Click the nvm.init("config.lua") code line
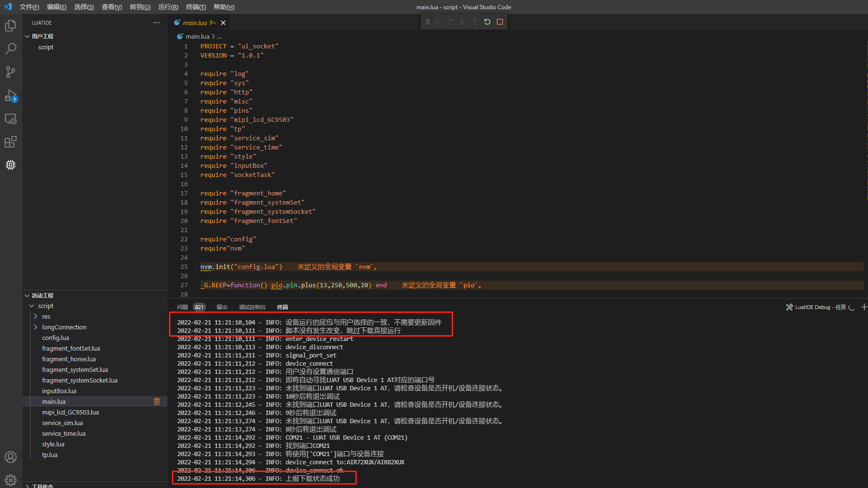This screenshot has width=868, height=488. click(241, 266)
